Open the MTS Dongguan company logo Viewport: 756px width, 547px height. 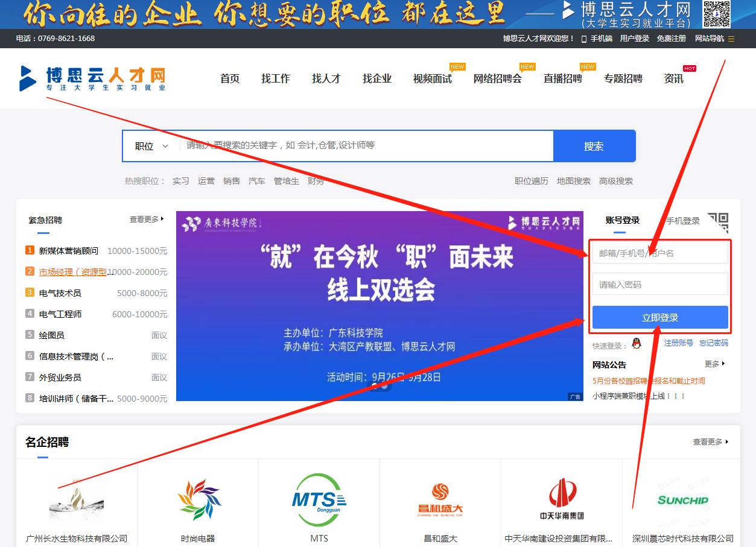click(319, 500)
